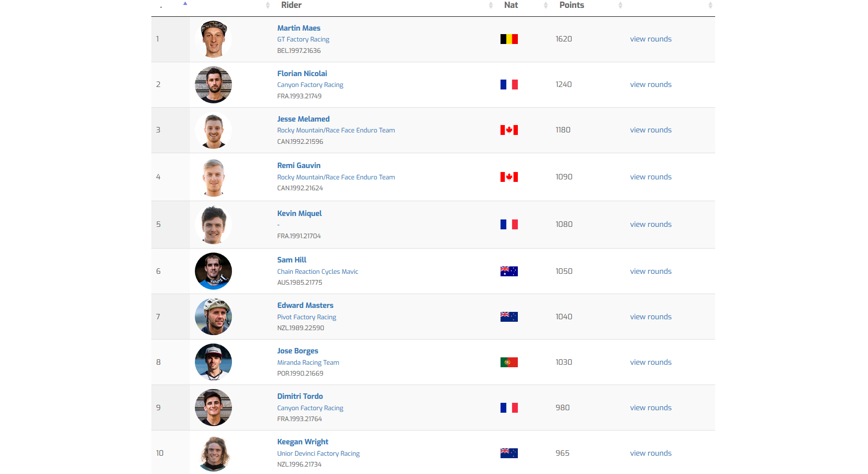Click the France flag in Kevin Miquel's row

pyautogui.click(x=509, y=224)
